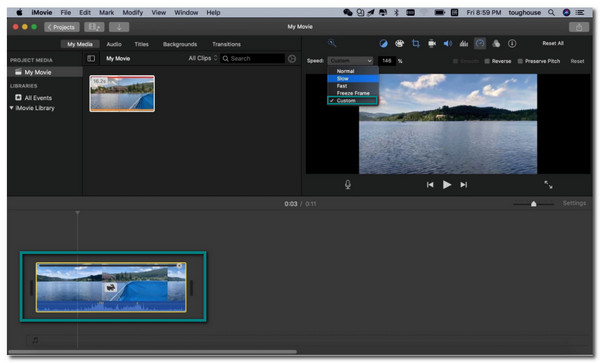
Task: Click the Search clips field
Action: pos(253,59)
